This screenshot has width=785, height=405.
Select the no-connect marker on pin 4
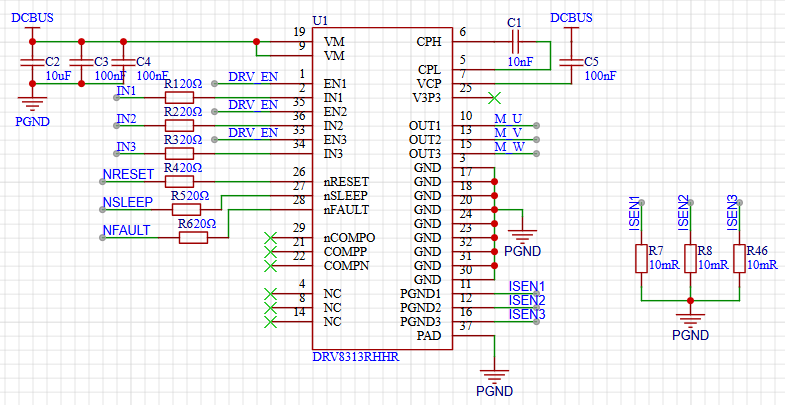tap(270, 293)
